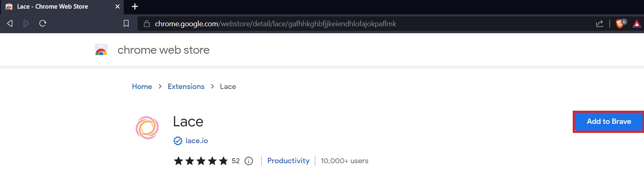The width and height of the screenshot is (644, 171).
Task: Open the lace.io publisher link
Action: (x=197, y=141)
